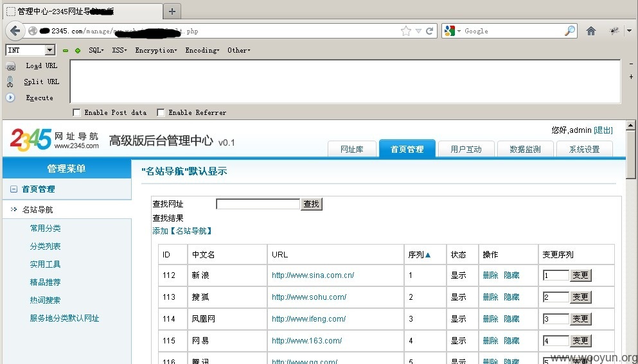Click the 查找 search button
638x364 pixels.
pyautogui.click(x=311, y=204)
